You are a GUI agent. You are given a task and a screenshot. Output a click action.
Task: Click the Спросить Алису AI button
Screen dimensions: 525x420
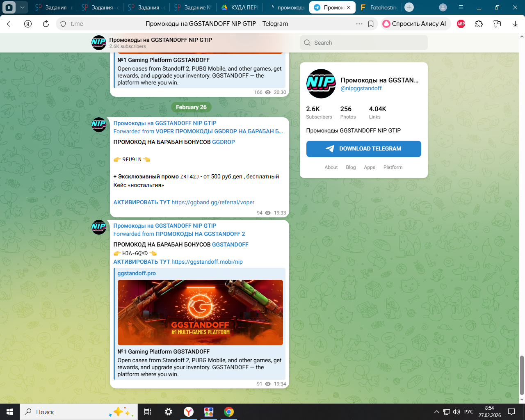tap(415, 24)
